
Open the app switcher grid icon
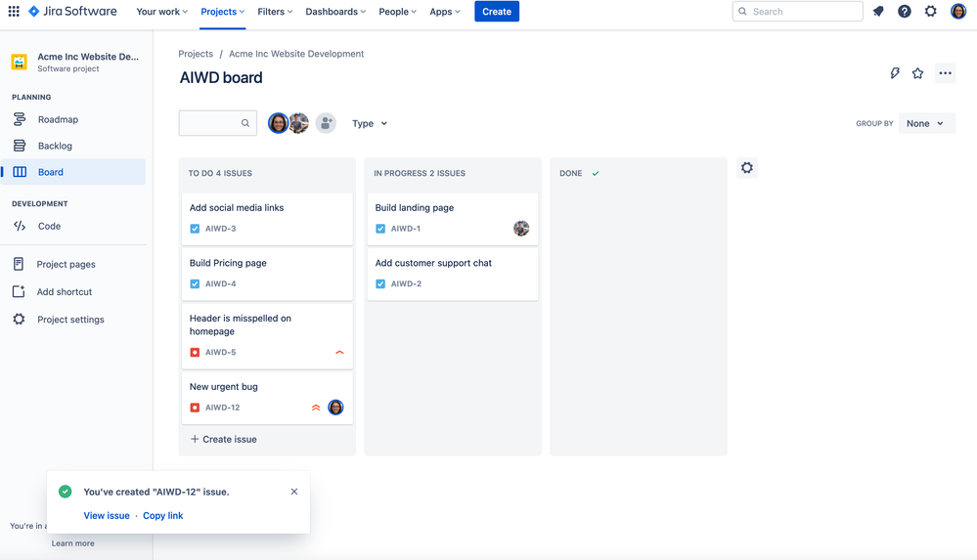point(14,11)
